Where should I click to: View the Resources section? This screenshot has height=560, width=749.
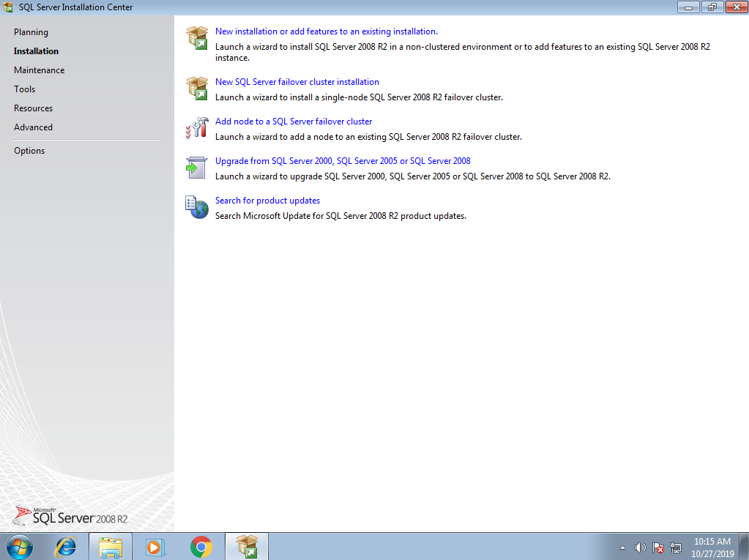(x=34, y=108)
